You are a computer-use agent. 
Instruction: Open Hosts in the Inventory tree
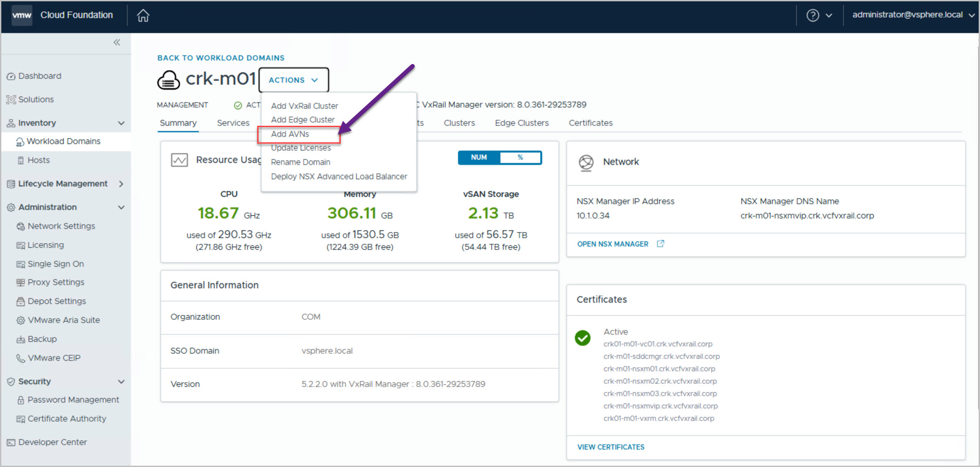(38, 160)
